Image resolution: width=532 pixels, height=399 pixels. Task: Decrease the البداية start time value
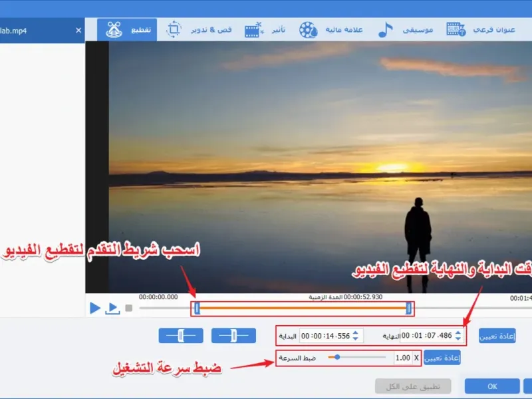pos(356,338)
